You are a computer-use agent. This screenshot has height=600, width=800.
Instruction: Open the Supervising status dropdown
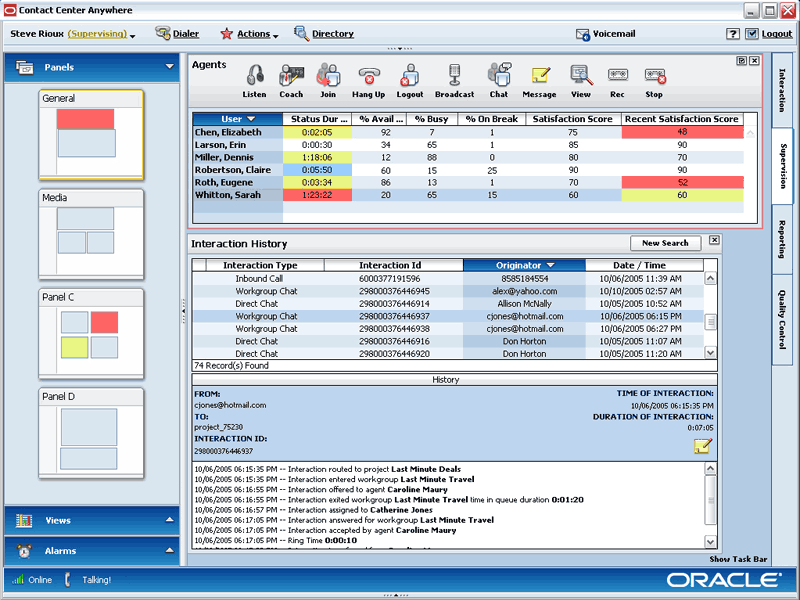point(133,36)
